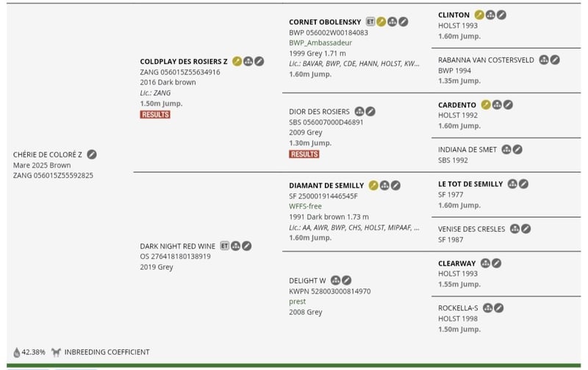Screen dimensions: 588x370
Task: Click the edit pencil icon next to Cardento
Action: [x=508, y=104]
